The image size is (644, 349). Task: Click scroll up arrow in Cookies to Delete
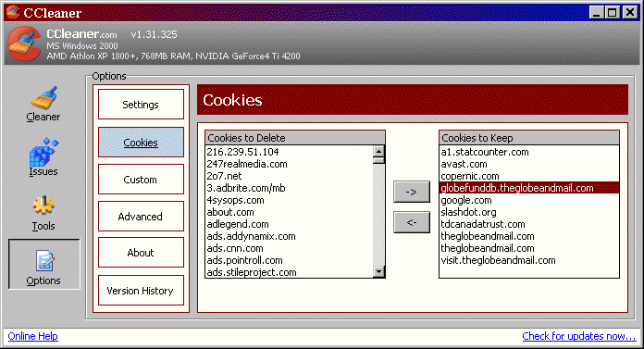click(x=378, y=151)
